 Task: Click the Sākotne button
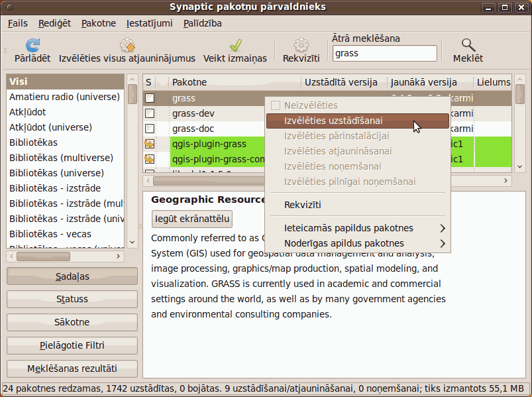click(72, 322)
